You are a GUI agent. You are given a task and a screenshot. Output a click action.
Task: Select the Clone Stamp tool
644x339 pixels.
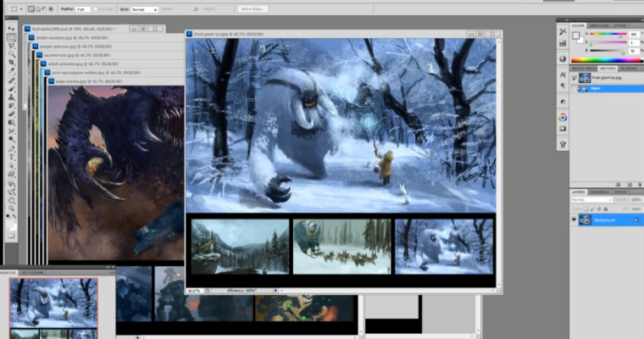coord(12,97)
